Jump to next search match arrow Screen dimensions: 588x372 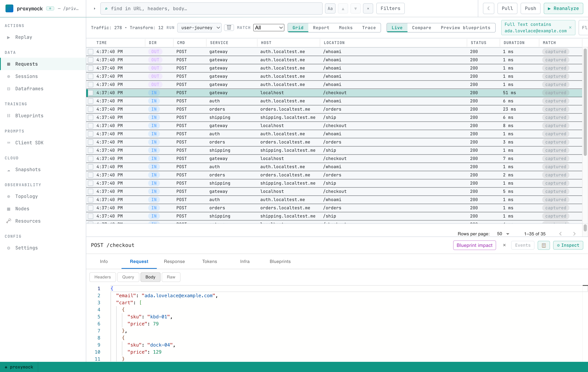[x=356, y=9]
